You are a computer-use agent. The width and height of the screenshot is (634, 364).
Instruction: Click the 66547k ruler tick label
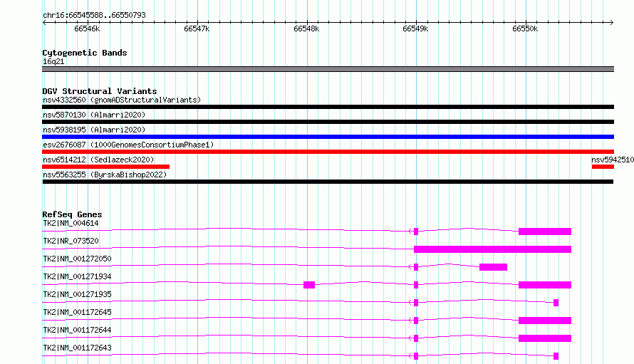(197, 28)
